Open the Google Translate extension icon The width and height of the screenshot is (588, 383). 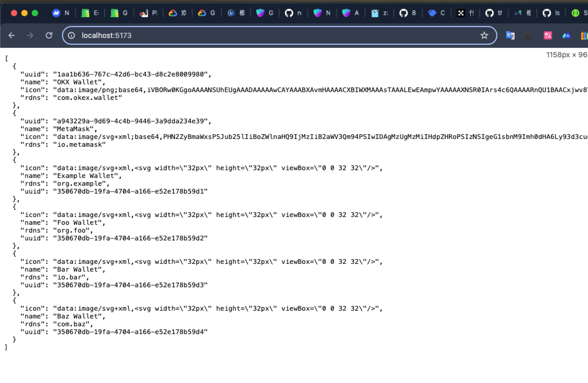[x=510, y=35]
